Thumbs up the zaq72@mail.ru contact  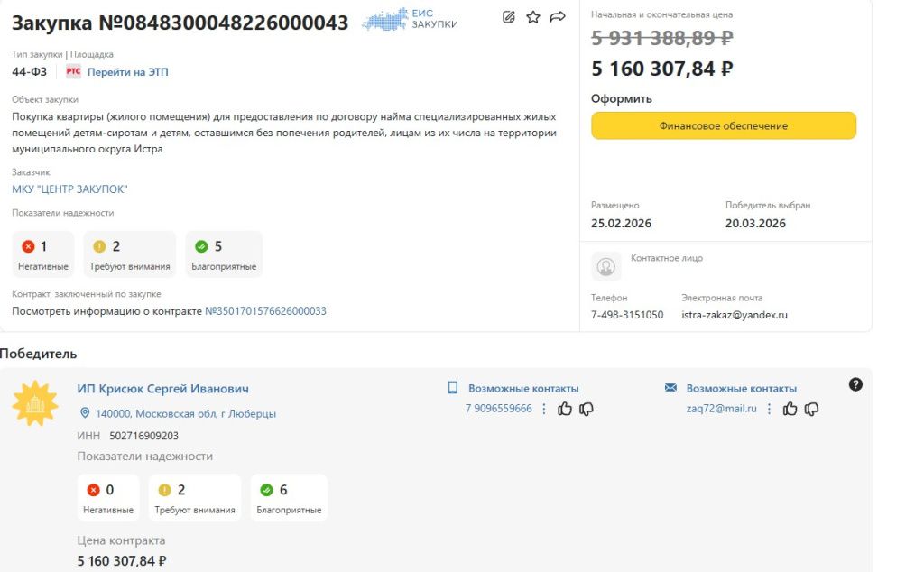click(x=790, y=409)
